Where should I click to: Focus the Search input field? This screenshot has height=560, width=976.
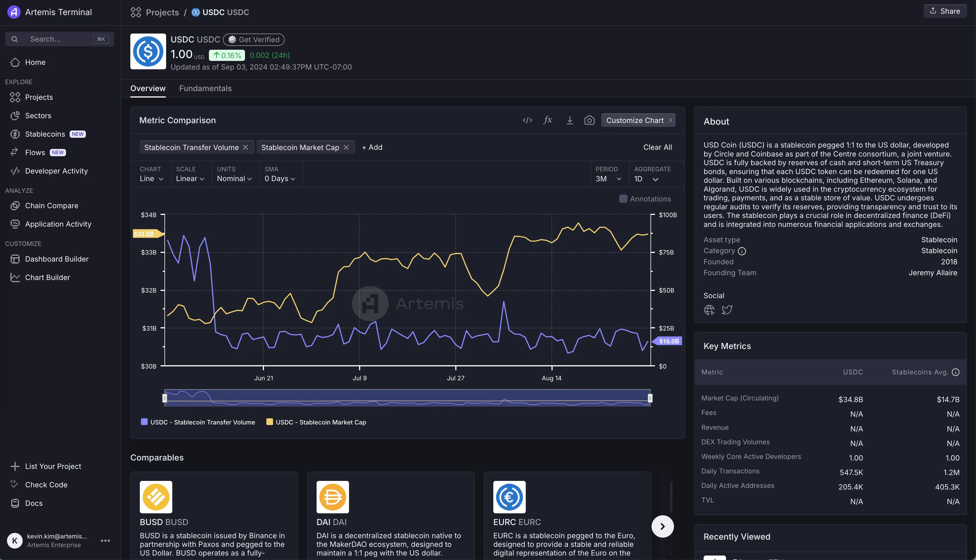(59, 39)
